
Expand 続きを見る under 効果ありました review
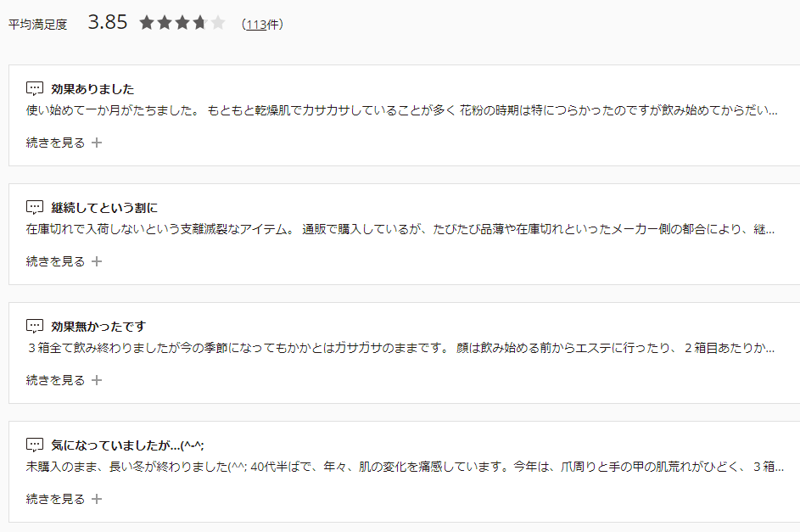64,143
